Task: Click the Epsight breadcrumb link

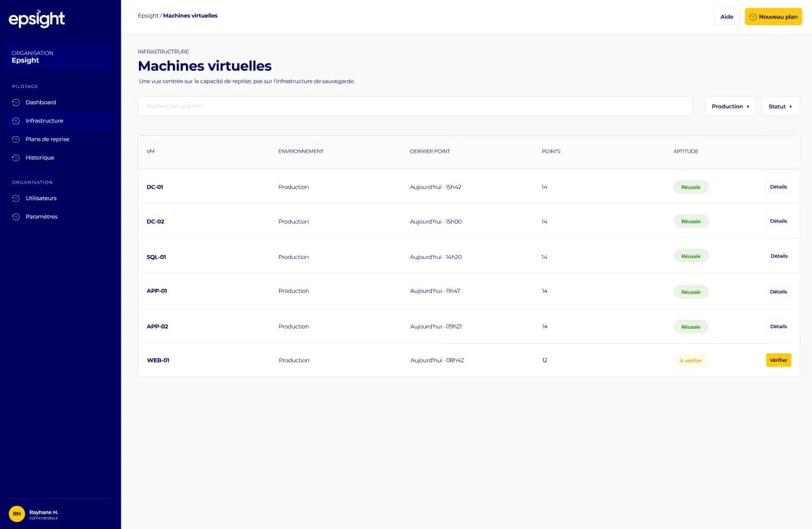Action: [x=148, y=16]
